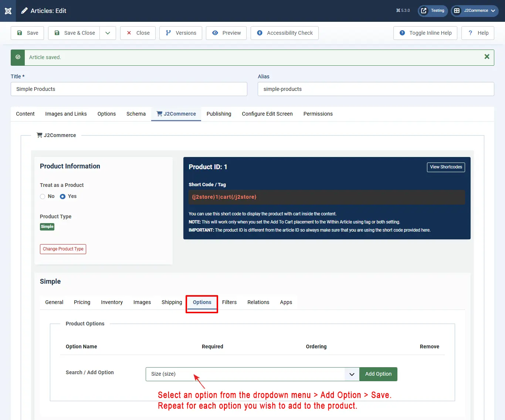Expand the J2Commerce user menu
The image size is (505, 420).
[475, 11]
